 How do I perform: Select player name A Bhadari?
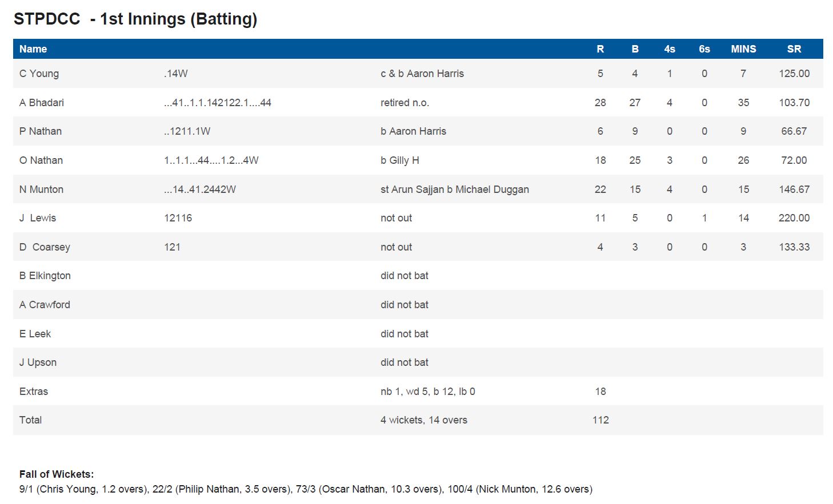[42, 103]
